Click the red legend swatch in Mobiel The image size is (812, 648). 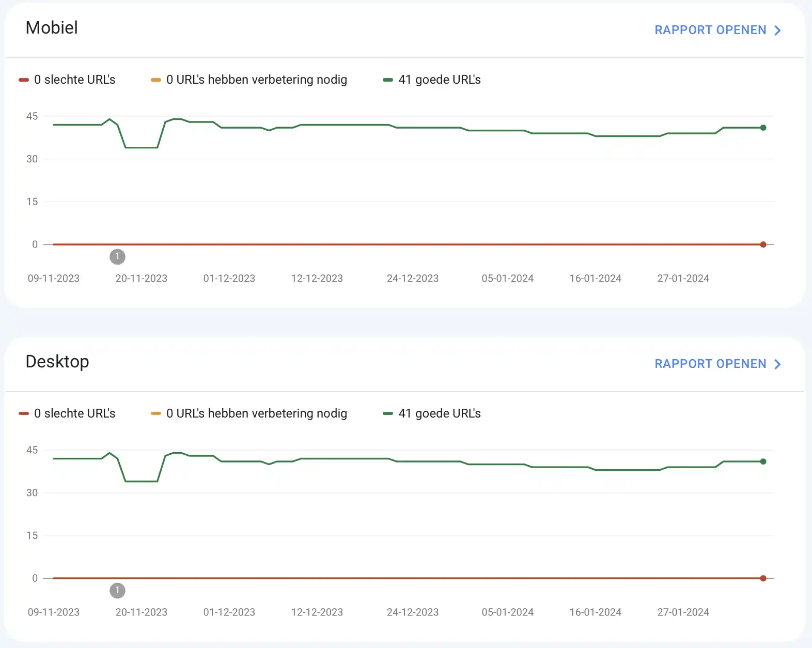pos(24,80)
